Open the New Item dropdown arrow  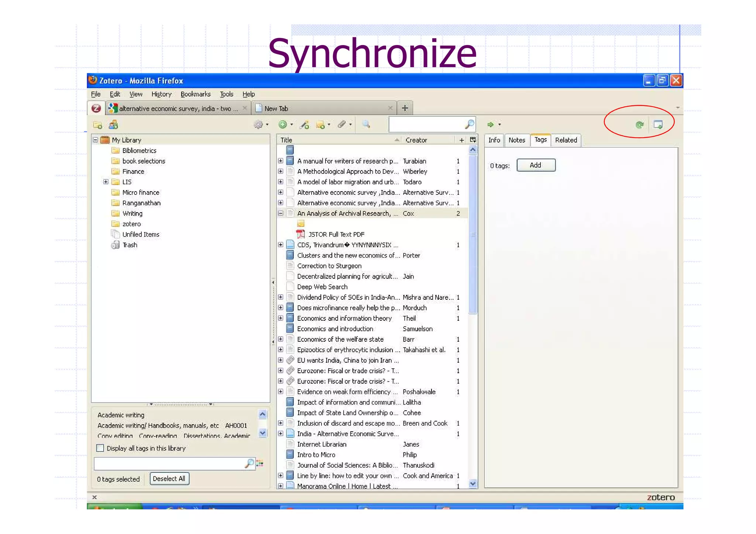click(x=292, y=125)
